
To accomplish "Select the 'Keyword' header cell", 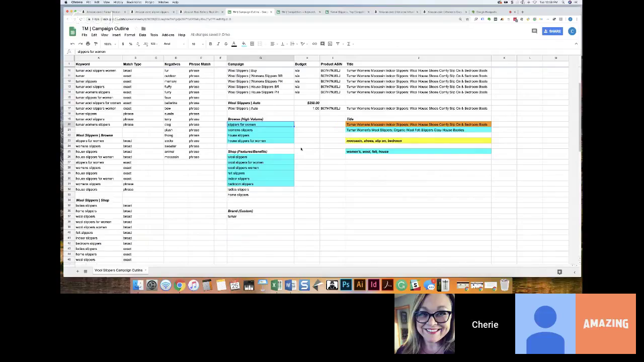I will [x=99, y=64].
